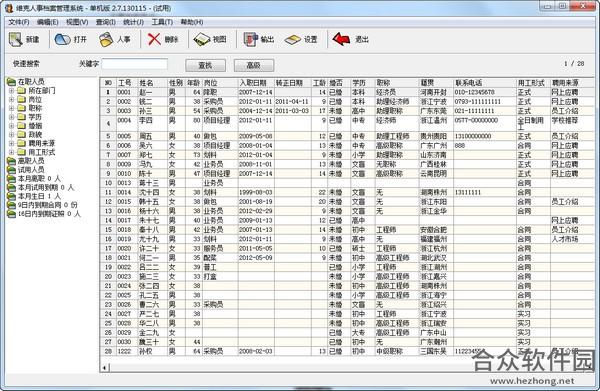The height and width of the screenshot is (391, 600).
Task: Click the 新建 (New) toolbar icon
Action: point(16,39)
